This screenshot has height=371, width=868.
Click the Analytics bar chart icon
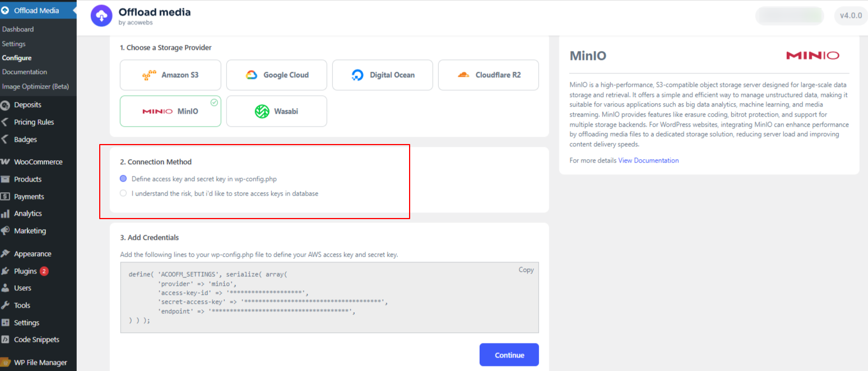pyautogui.click(x=6, y=214)
